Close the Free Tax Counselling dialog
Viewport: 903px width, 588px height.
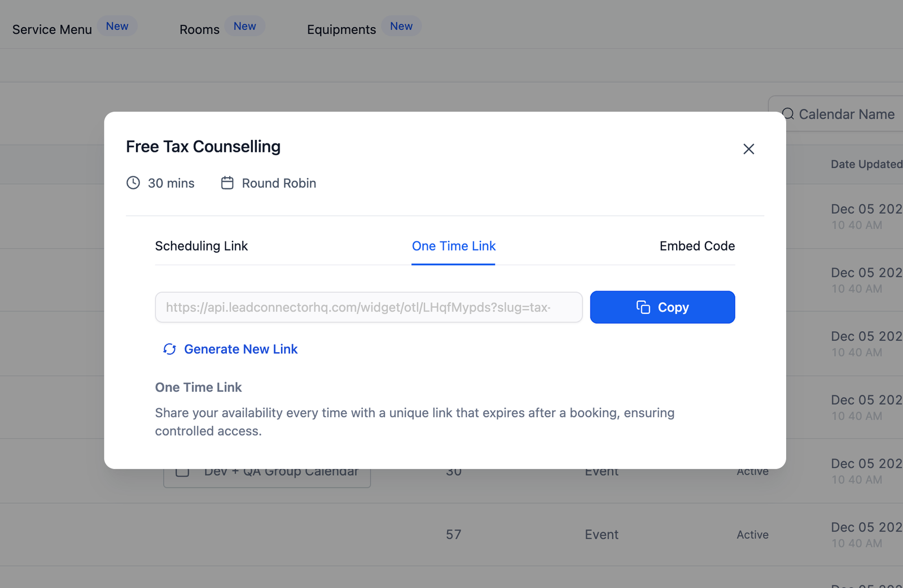pyautogui.click(x=748, y=149)
